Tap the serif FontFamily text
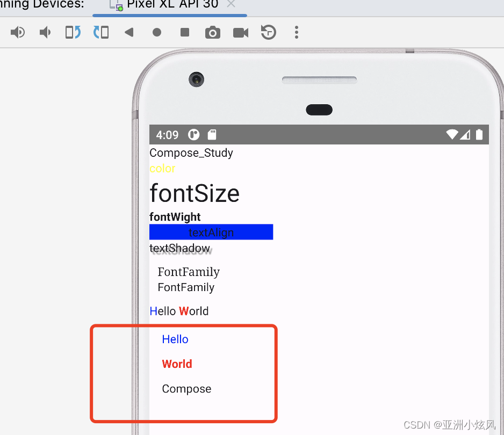The width and height of the screenshot is (504, 435). (189, 272)
